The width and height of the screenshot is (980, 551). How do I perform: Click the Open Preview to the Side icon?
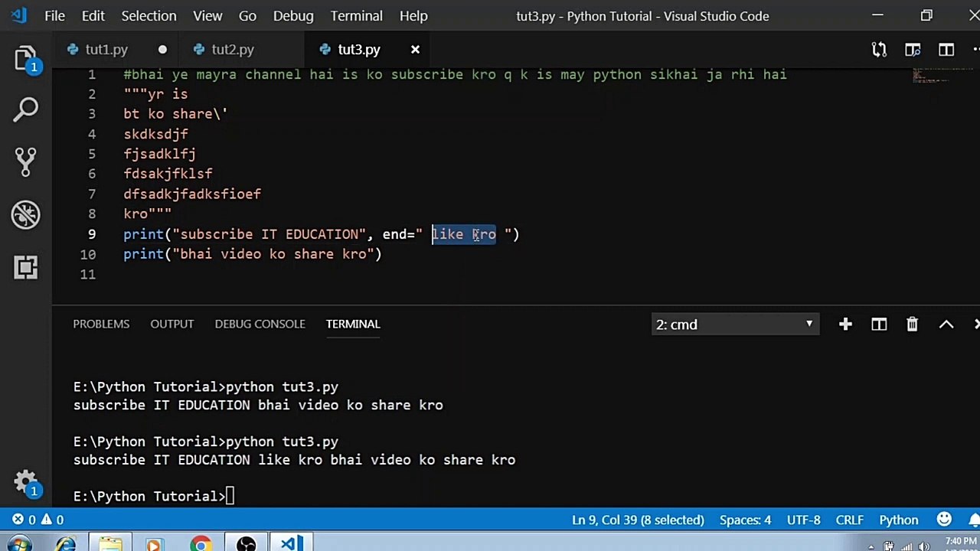click(x=913, y=50)
